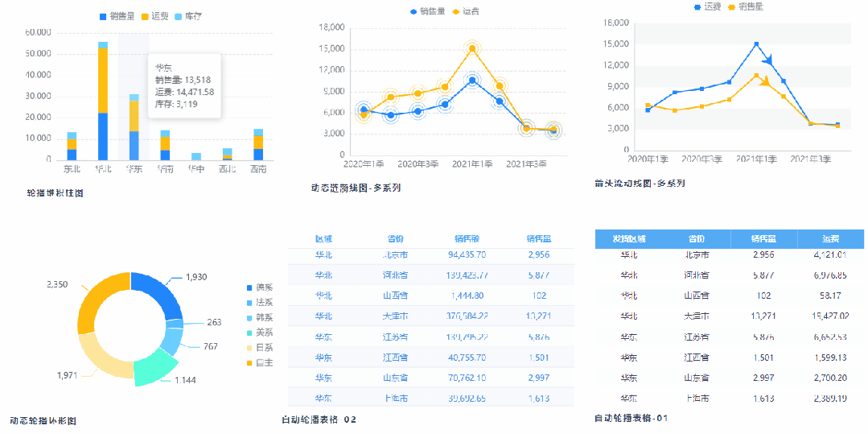The height and width of the screenshot is (434, 868).
Task: Click the 运费: 14,471.58 tooltip line
Action: (x=184, y=92)
